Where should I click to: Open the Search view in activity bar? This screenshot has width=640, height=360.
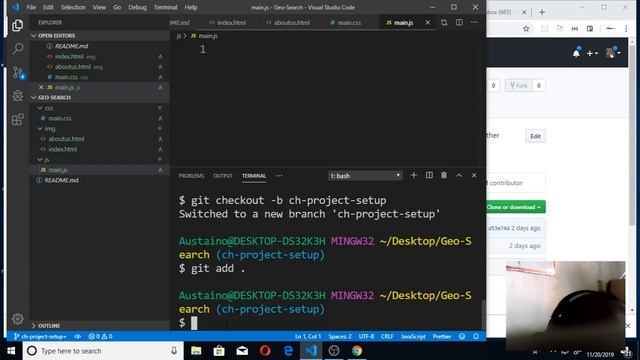(17, 49)
